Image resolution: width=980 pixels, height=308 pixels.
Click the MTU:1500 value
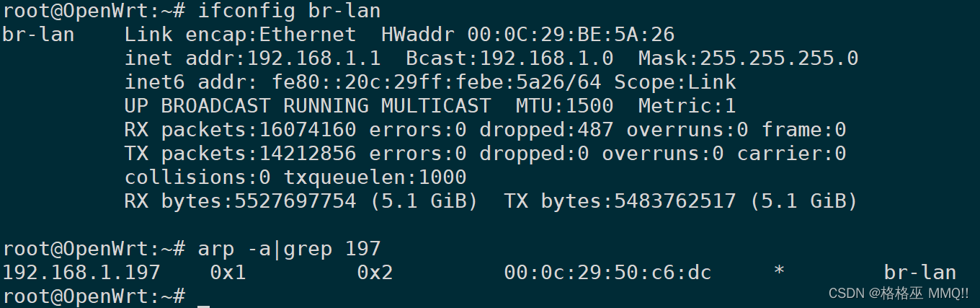coord(564,106)
